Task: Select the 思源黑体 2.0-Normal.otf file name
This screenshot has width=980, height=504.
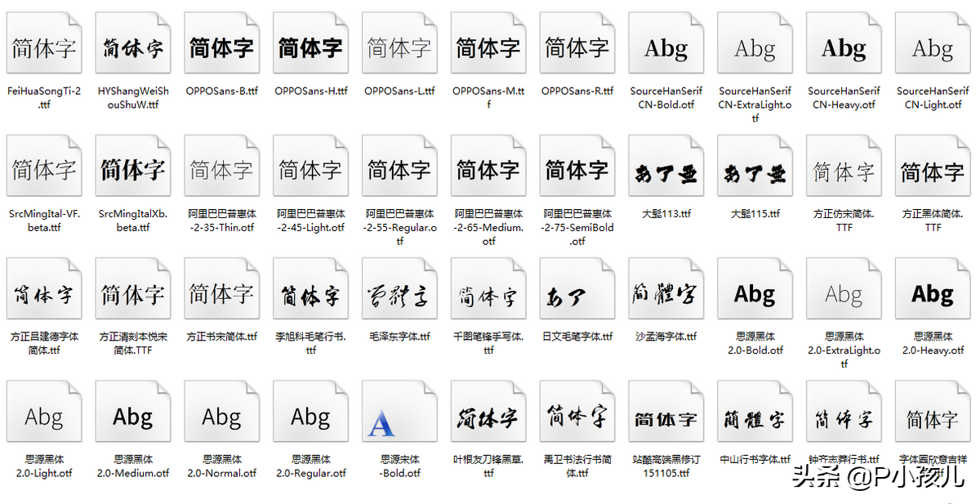Action: [x=222, y=466]
